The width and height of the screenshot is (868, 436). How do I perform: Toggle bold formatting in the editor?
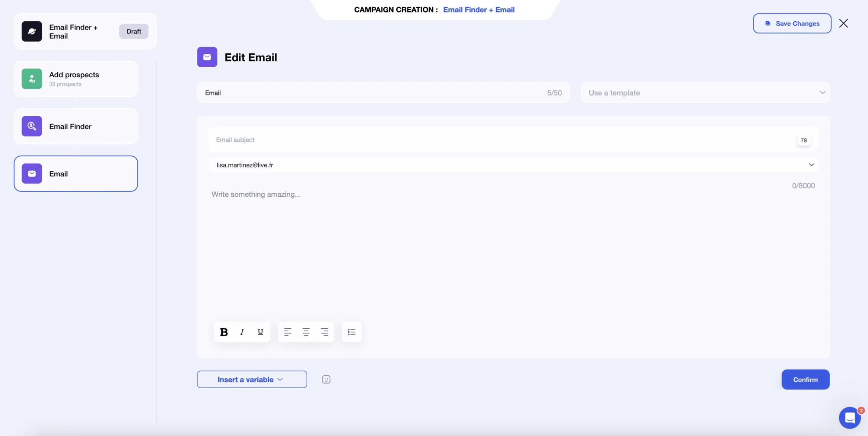[224, 332]
